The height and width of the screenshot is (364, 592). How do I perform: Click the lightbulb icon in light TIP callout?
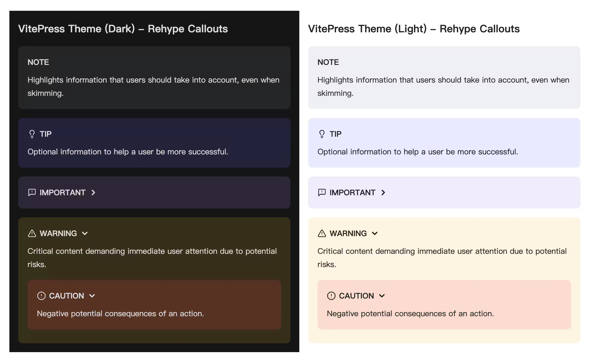[x=322, y=134]
